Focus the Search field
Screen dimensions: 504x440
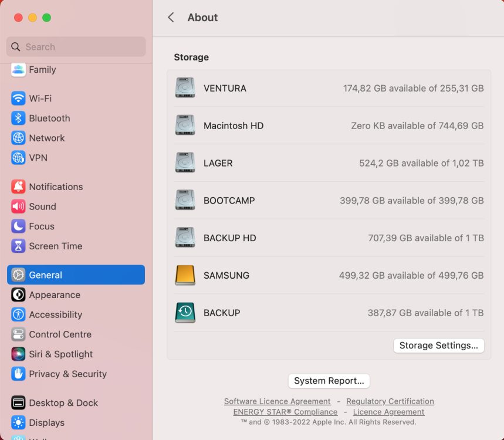[x=76, y=47]
